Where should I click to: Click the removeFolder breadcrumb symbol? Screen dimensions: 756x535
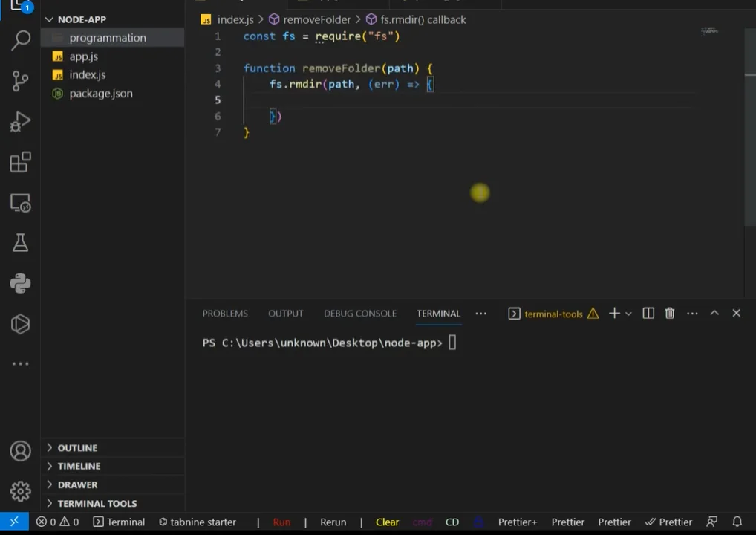(x=310, y=20)
